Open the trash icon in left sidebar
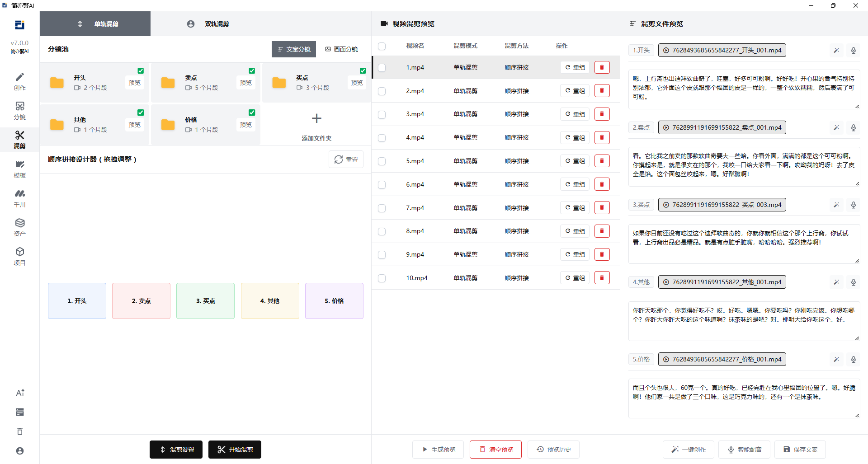868x464 pixels. 19,431
